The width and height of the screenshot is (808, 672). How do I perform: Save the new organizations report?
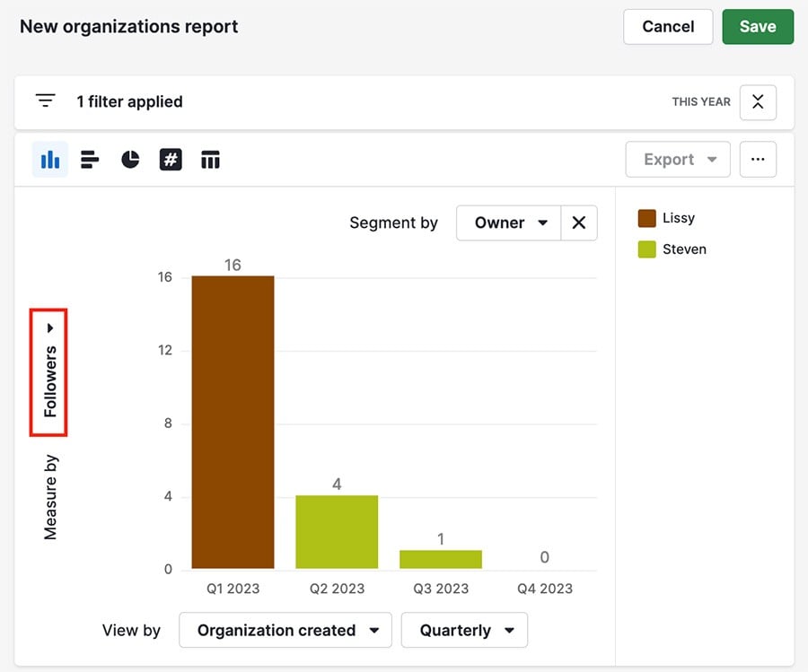coord(758,26)
